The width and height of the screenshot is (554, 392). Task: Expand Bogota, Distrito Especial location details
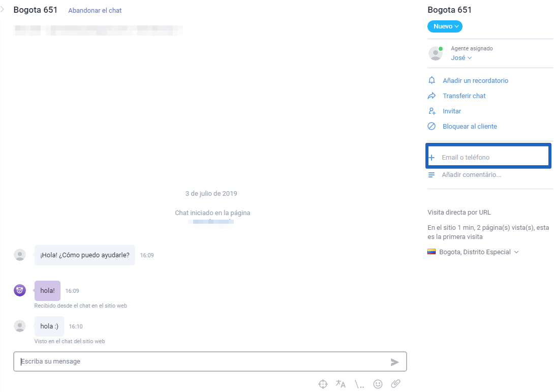473,252
